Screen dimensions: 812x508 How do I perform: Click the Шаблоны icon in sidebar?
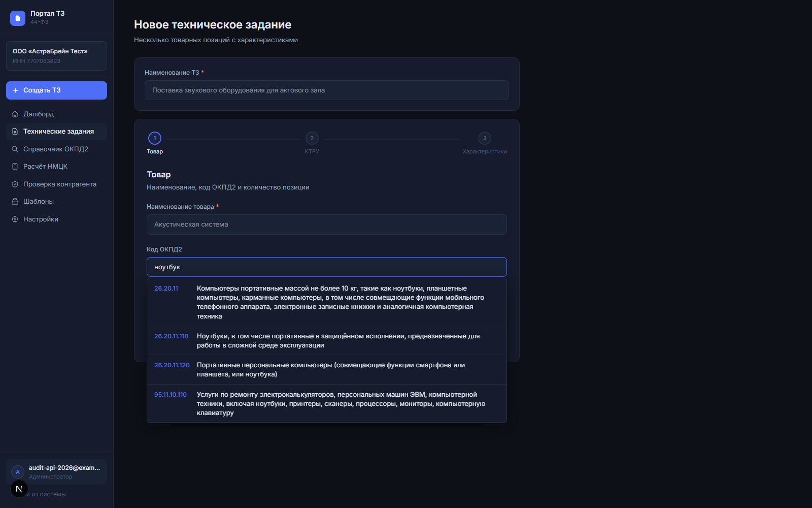click(x=15, y=202)
